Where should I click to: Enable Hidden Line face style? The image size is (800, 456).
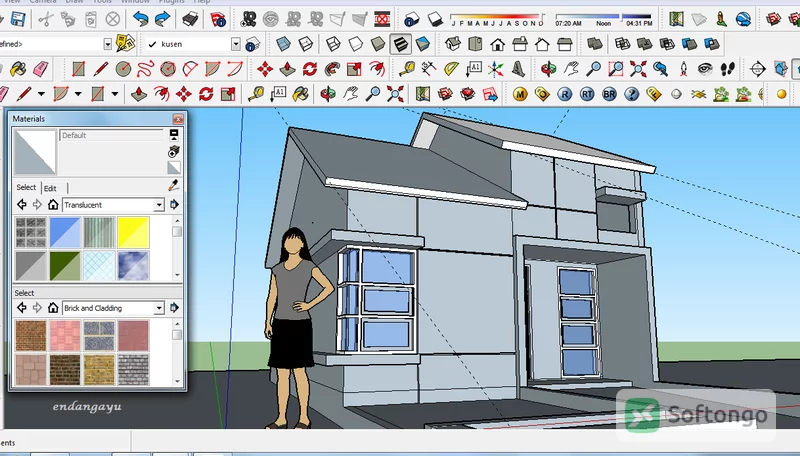point(355,44)
